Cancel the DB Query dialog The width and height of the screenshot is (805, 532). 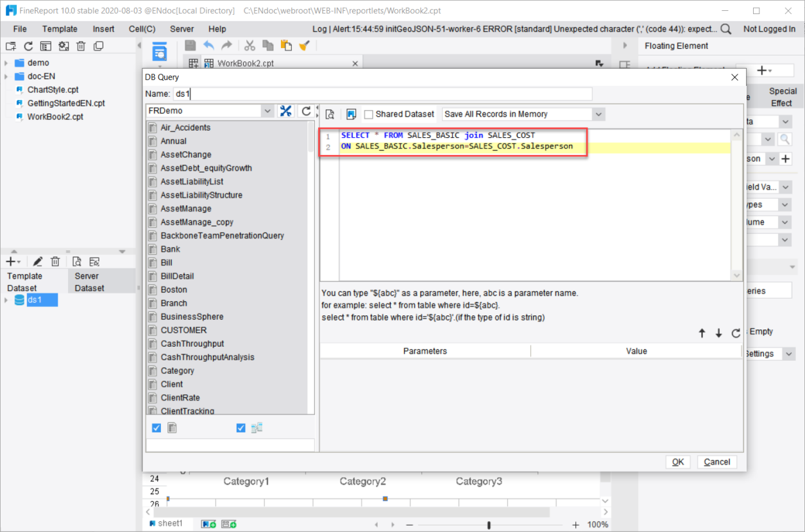(717, 462)
